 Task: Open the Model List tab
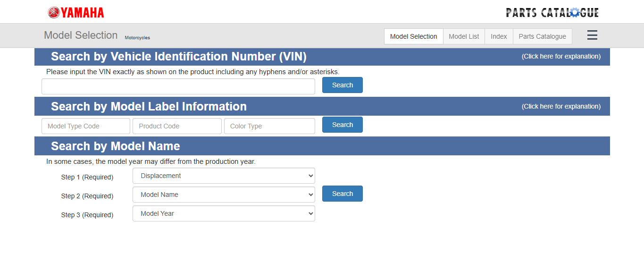(x=464, y=36)
